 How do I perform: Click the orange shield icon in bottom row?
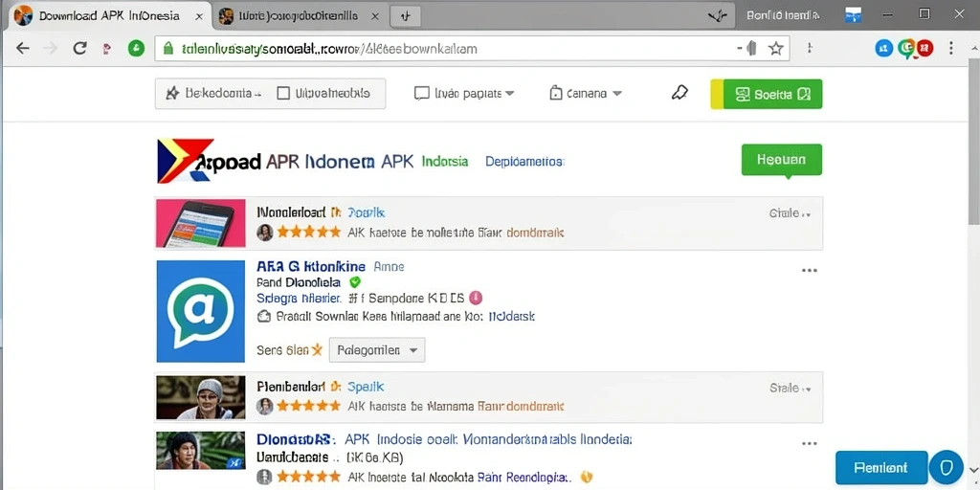tap(587, 477)
